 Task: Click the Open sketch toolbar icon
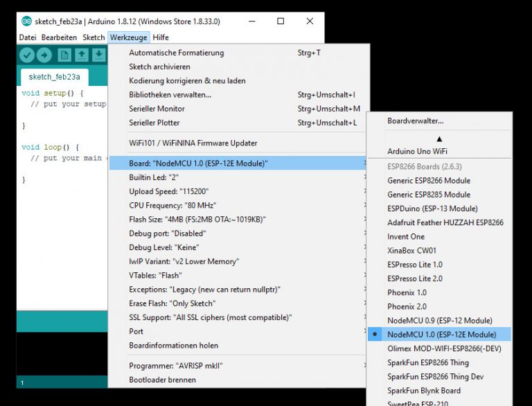coord(82,55)
